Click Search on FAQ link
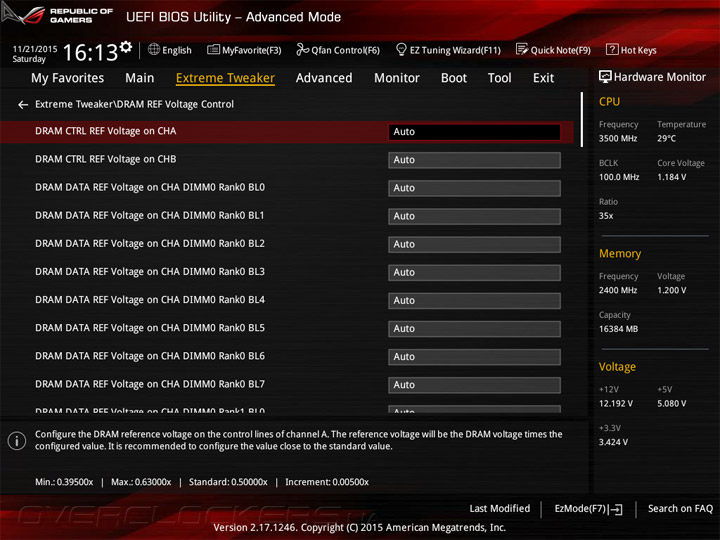The image size is (720, 540). pos(680,509)
